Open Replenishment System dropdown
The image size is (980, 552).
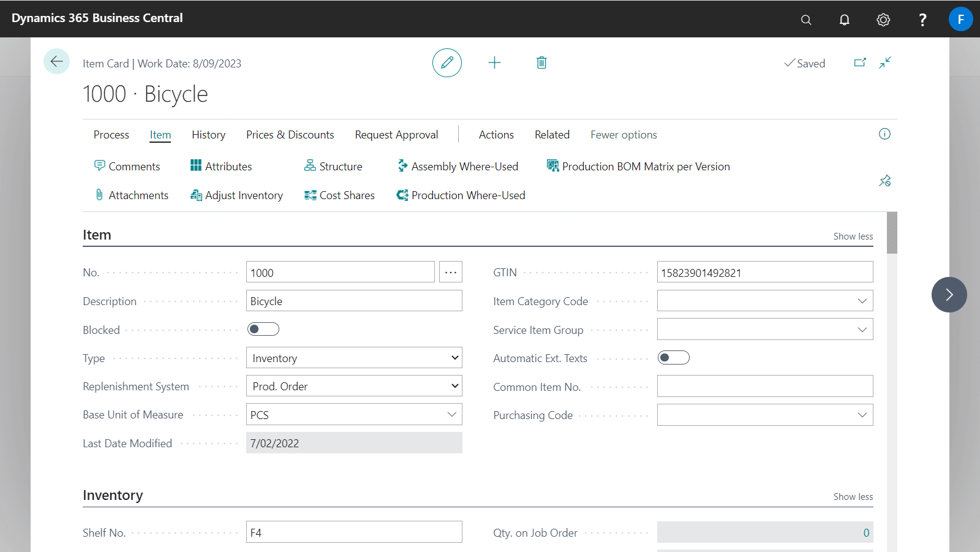point(354,386)
